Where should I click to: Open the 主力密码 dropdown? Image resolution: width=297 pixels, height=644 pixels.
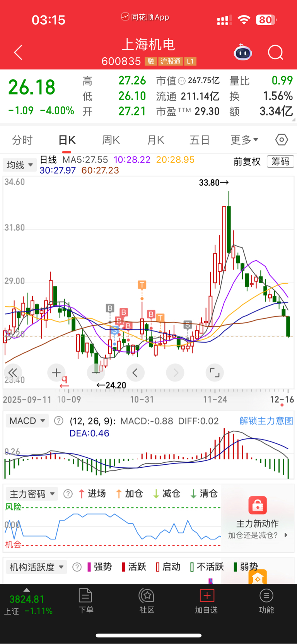tap(32, 494)
